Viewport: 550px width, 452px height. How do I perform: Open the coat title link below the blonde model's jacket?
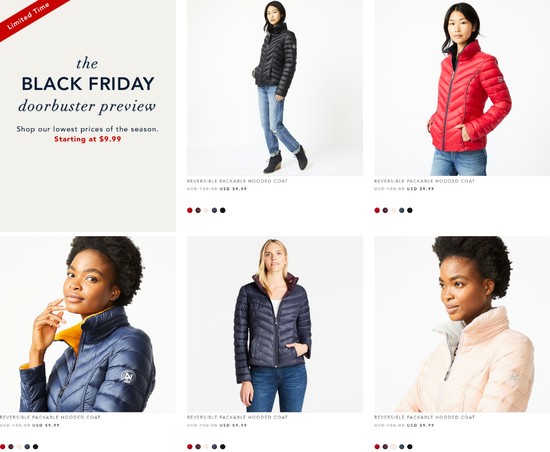tap(237, 417)
